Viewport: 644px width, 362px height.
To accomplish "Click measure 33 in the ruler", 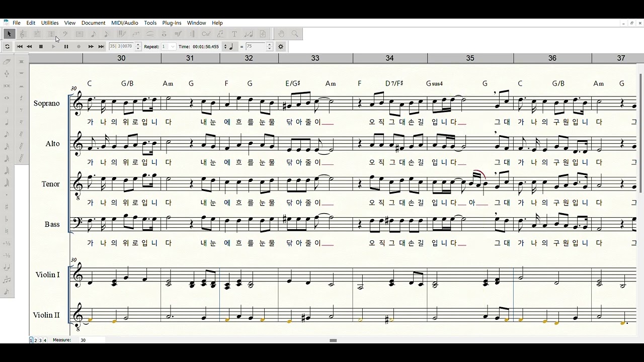I will [x=315, y=58].
